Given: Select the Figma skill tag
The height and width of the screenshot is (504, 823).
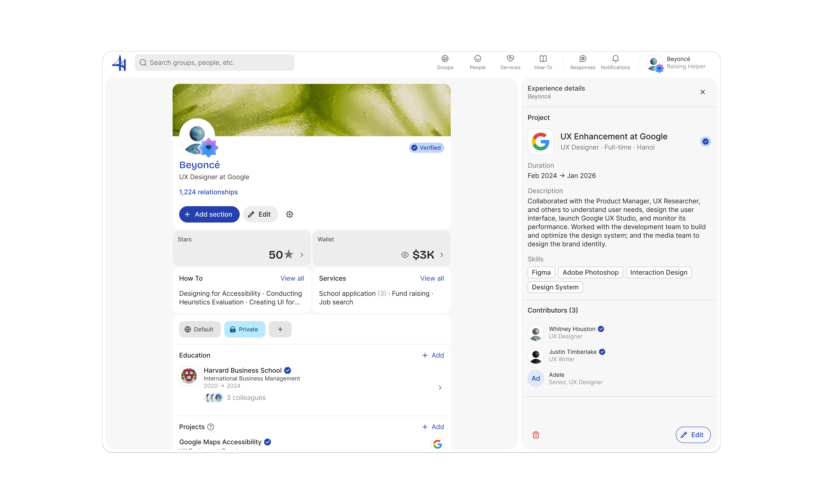Looking at the screenshot, I should [541, 272].
